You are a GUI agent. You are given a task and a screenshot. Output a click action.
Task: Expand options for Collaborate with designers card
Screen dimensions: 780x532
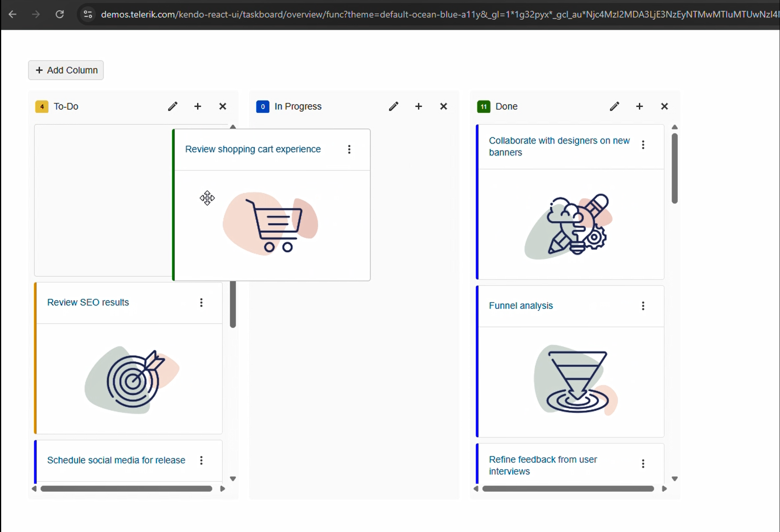point(643,145)
